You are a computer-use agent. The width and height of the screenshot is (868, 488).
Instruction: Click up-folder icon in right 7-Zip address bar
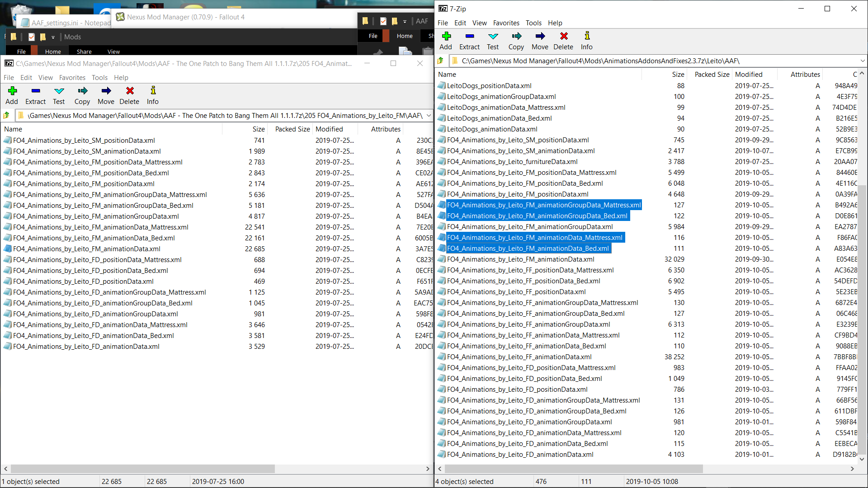tap(441, 61)
